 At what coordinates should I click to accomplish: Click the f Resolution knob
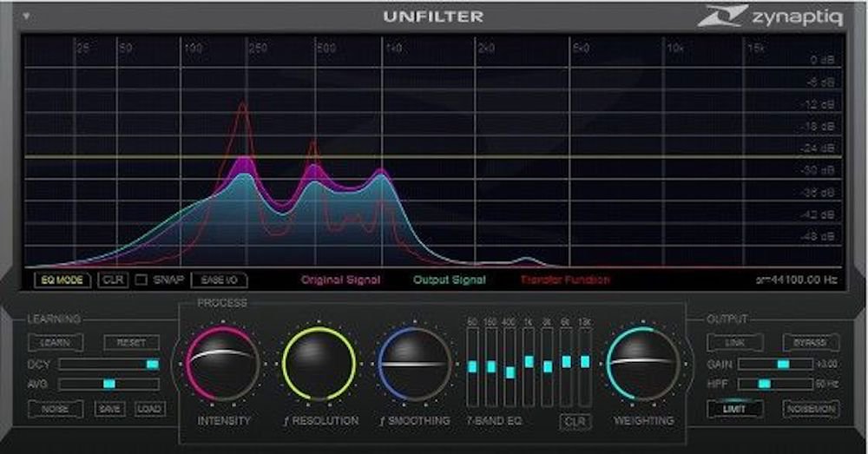point(319,364)
